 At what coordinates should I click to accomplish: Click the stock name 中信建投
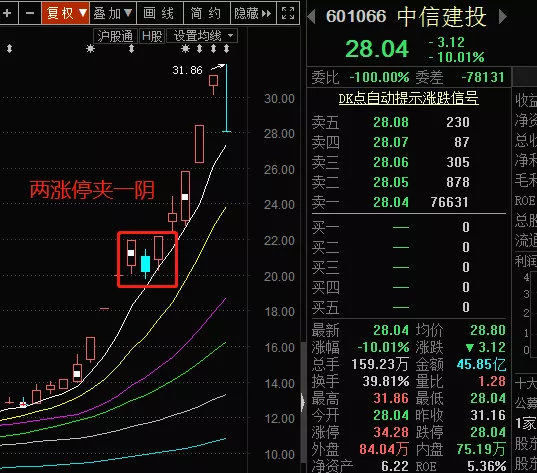[x=442, y=17]
